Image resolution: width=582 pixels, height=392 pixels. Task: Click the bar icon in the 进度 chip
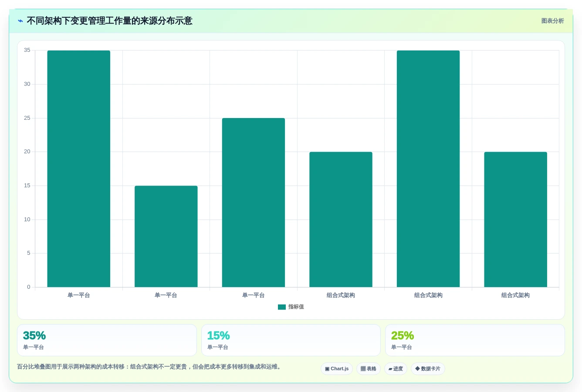point(390,369)
